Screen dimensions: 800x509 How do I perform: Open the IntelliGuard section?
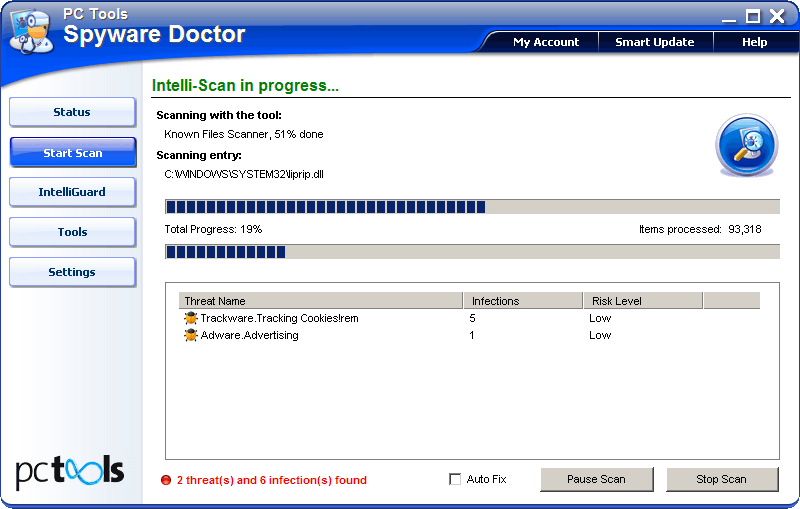(72, 192)
